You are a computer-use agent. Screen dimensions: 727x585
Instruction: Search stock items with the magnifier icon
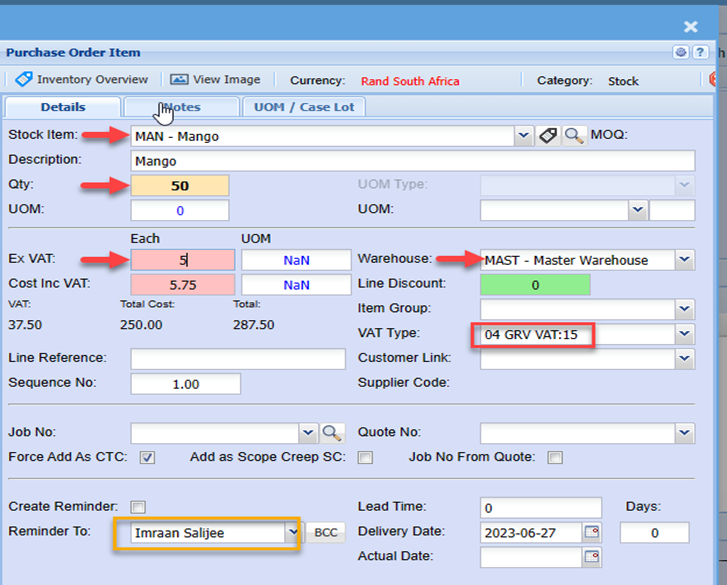(x=573, y=136)
